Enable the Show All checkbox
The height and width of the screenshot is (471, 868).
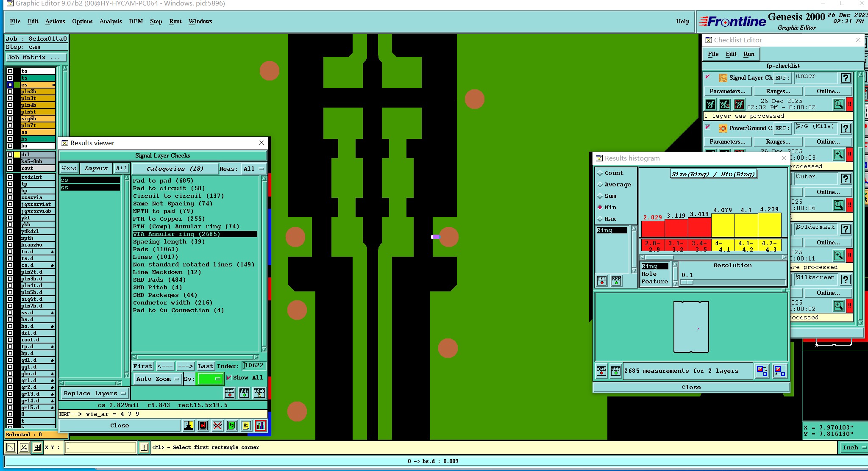(x=229, y=377)
